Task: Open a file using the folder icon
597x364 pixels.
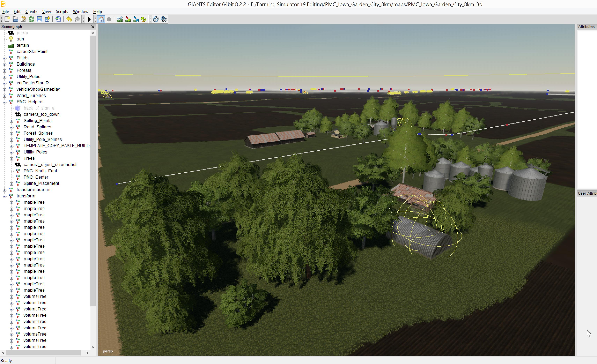Action: click(15, 19)
